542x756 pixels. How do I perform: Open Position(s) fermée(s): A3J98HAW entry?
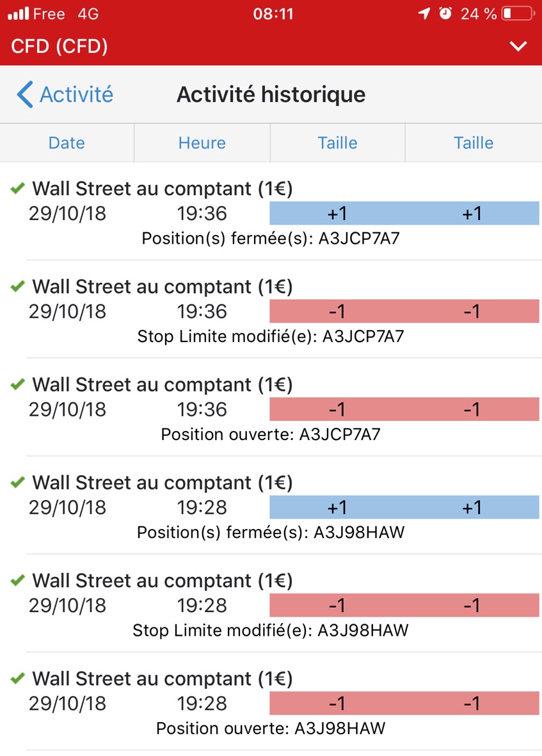[271, 532]
